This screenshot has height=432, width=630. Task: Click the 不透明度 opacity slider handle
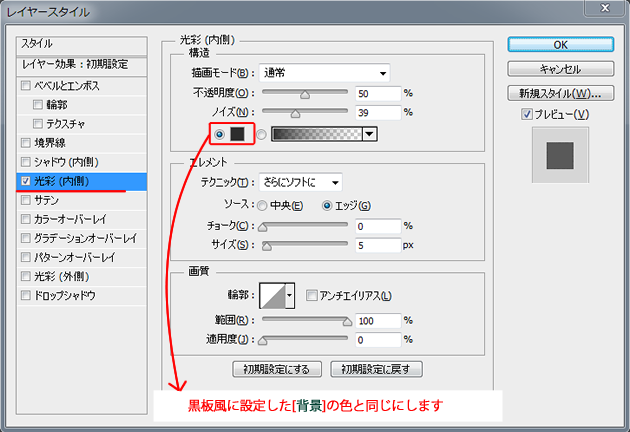305,96
